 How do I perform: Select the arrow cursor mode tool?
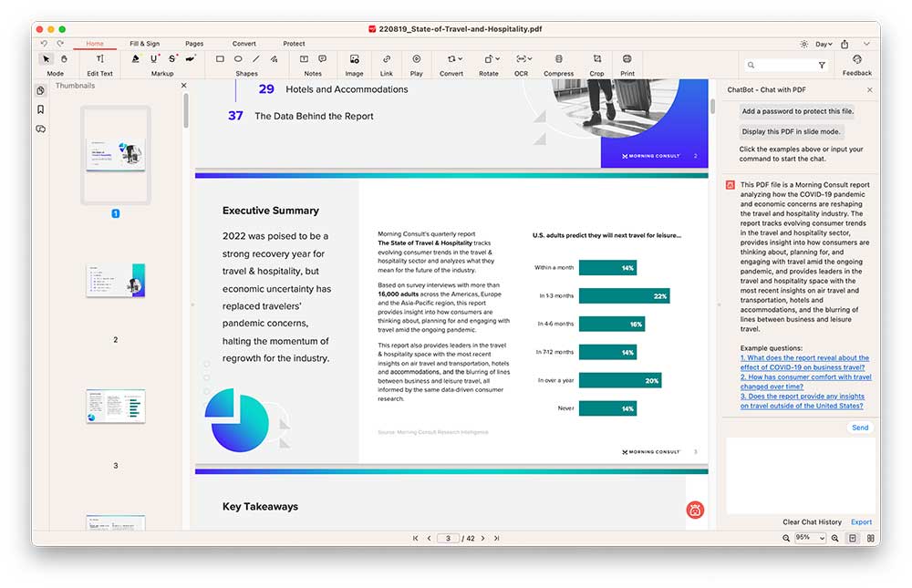pyautogui.click(x=46, y=58)
